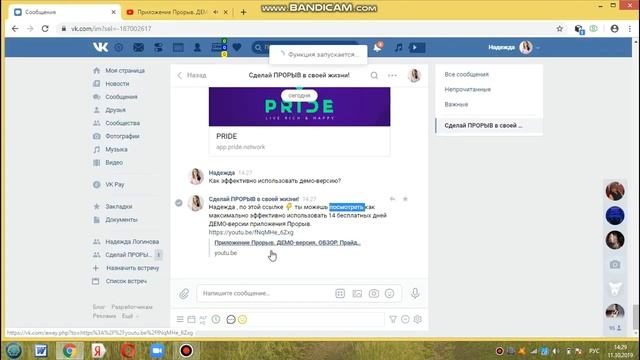Go back using the Назад link
Viewport: 640px width, 360px height.
[192, 75]
